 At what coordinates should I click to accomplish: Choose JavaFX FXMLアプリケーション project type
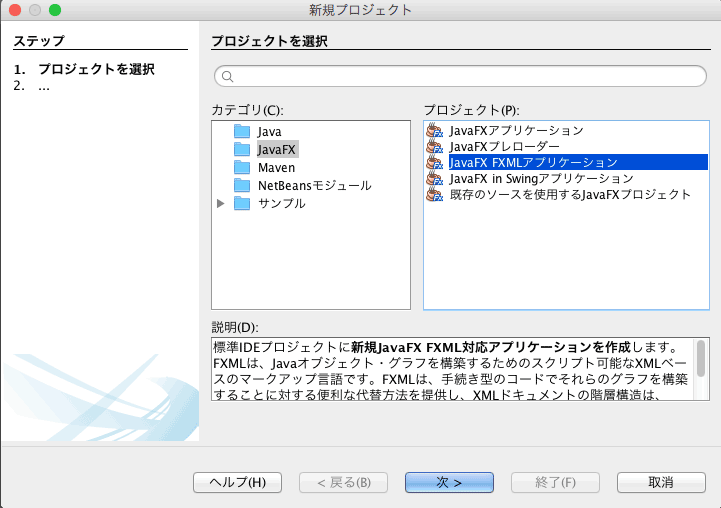pyautogui.click(x=578, y=162)
